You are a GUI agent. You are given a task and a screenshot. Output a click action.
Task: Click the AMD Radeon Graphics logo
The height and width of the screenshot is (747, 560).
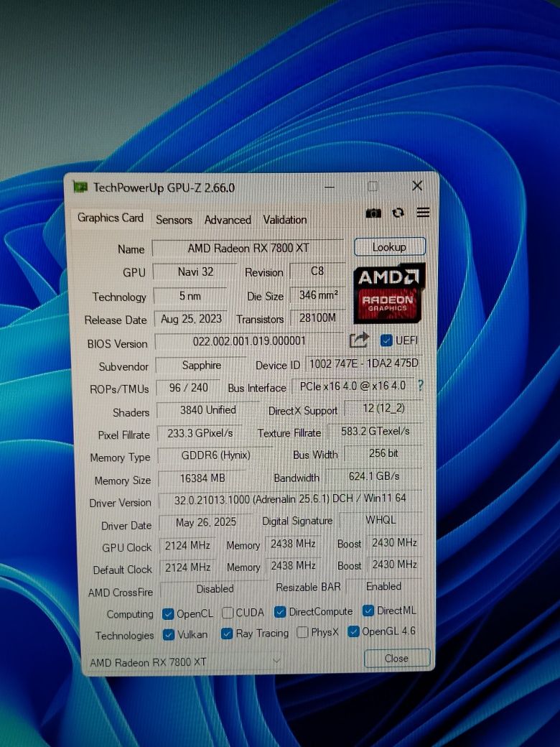(389, 293)
